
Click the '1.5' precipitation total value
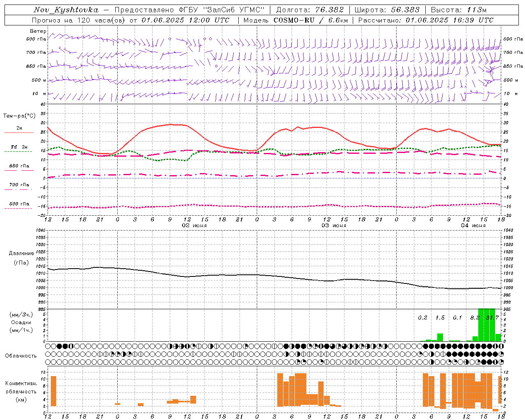click(440, 318)
